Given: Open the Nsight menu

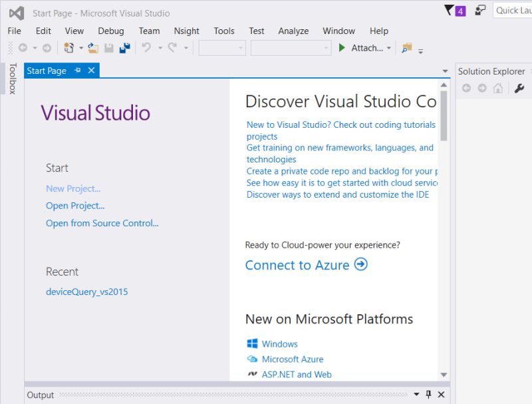Looking at the screenshot, I should pyautogui.click(x=187, y=31).
